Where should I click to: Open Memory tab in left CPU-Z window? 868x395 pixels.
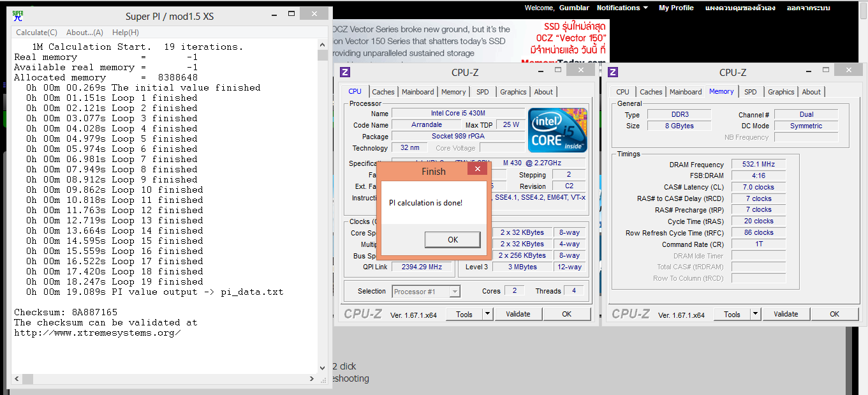click(453, 92)
